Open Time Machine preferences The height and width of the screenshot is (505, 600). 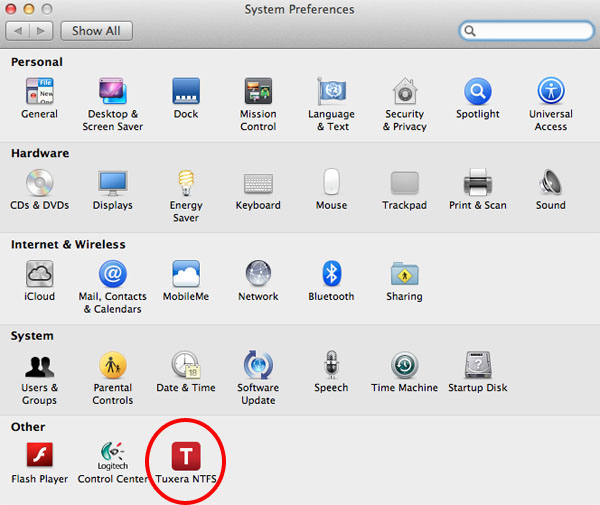[404, 365]
